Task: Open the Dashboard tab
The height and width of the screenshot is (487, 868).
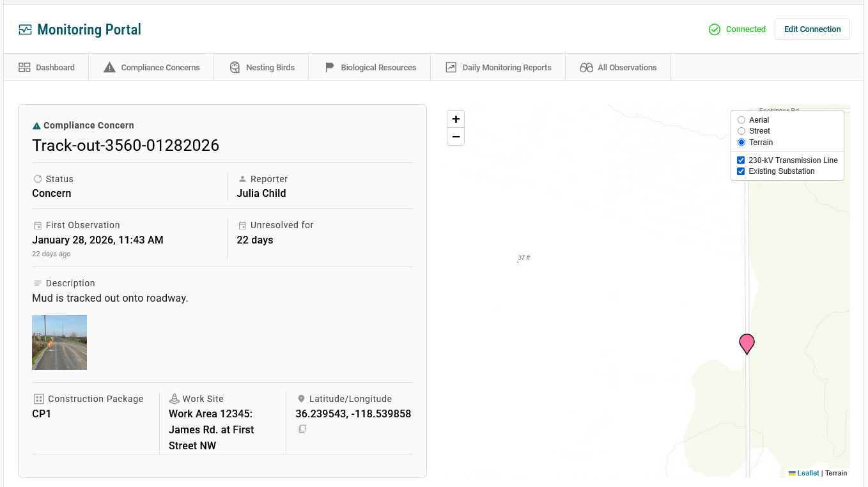Action: click(x=47, y=67)
